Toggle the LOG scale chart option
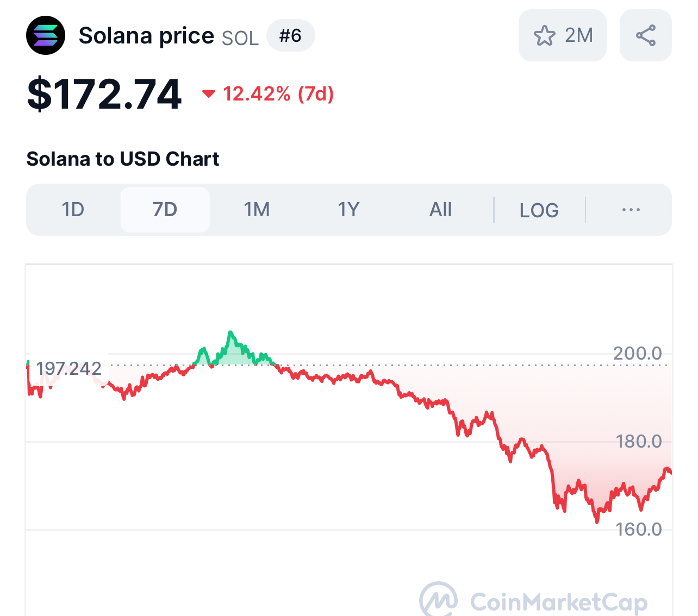 [539, 210]
